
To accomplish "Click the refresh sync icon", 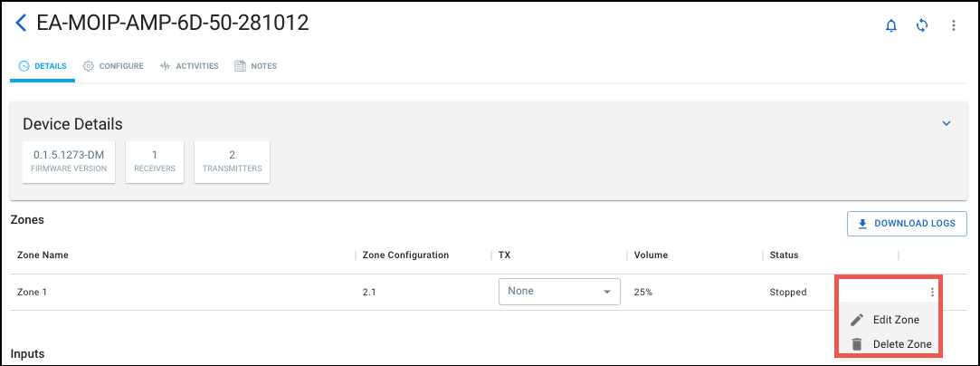I will point(922,25).
